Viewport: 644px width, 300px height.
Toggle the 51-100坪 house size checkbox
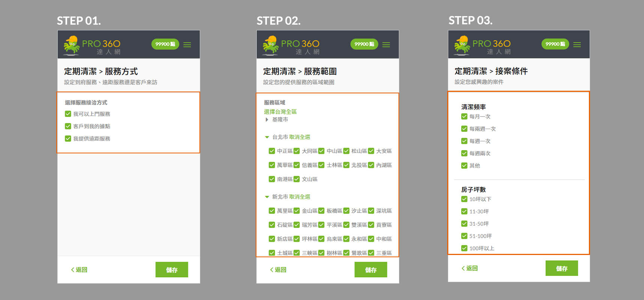[464, 236]
